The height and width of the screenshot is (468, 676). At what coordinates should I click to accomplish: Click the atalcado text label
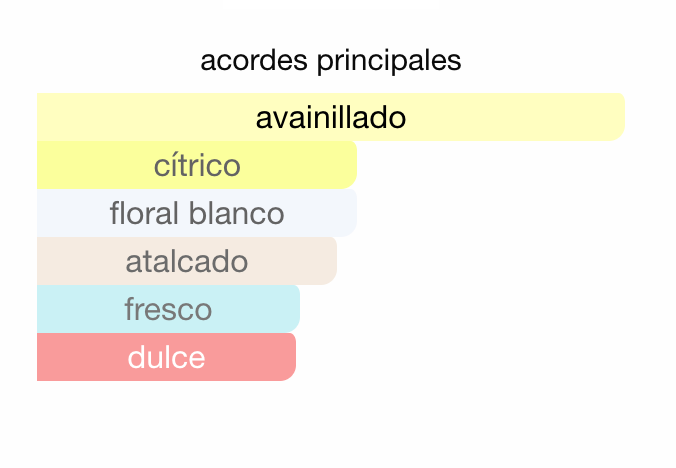point(187,261)
